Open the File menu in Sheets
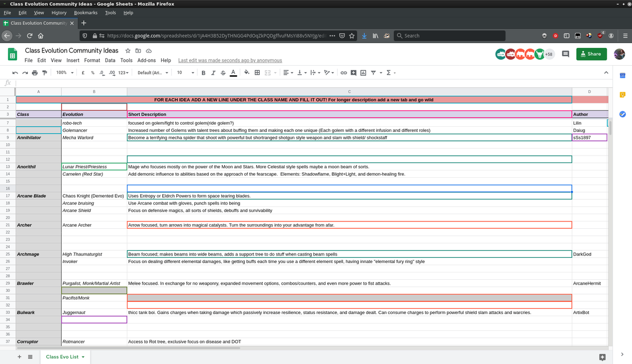The height and width of the screenshot is (364, 632). [29, 60]
